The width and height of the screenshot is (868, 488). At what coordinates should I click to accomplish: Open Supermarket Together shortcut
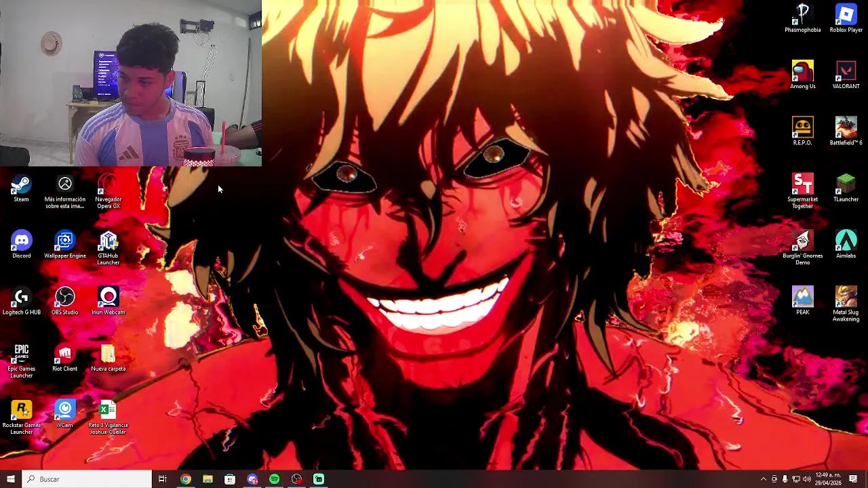(x=803, y=191)
